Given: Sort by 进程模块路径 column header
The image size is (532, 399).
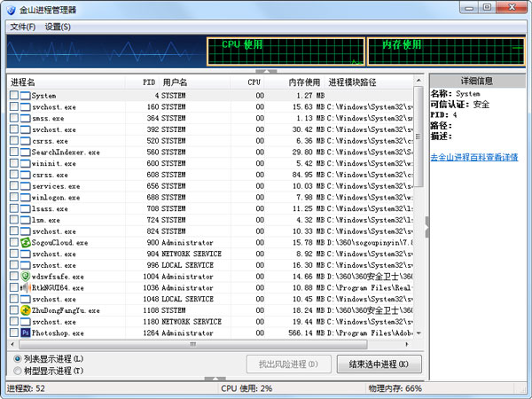Looking at the screenshot, I should tap(369, 82).
